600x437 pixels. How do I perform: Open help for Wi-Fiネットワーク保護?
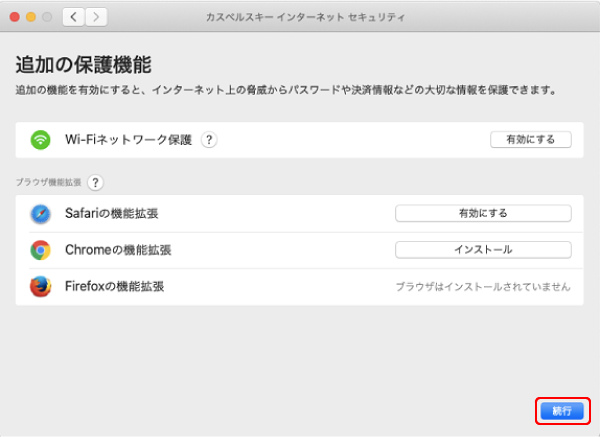pos(209,140)
